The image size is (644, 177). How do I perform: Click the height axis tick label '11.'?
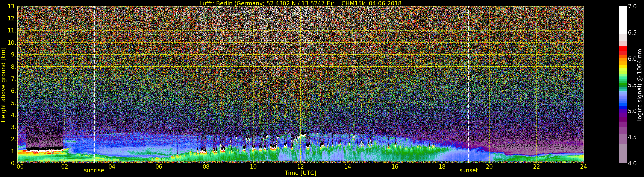(x=12, y=31)
